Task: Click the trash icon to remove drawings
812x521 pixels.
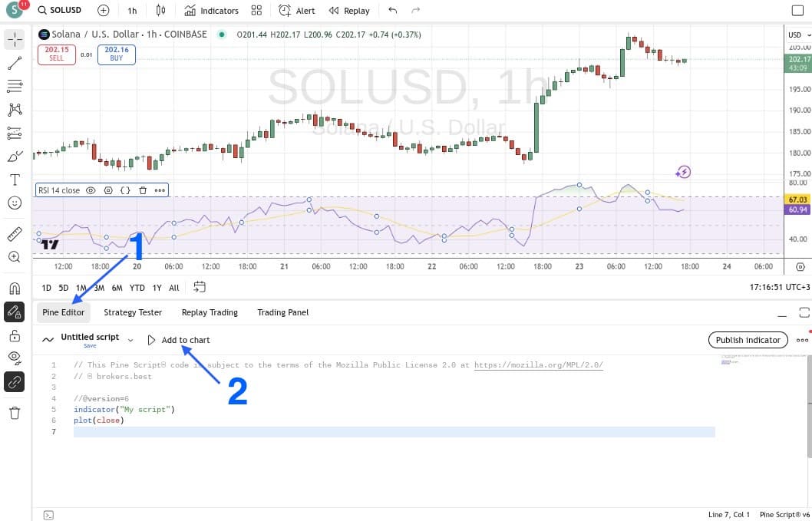Action: pyautogui.click(x=15, y=413)
